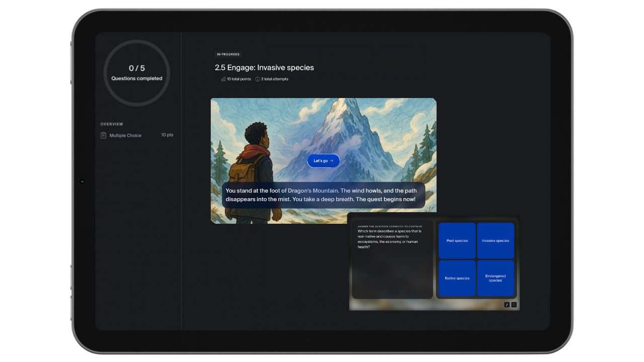Open the Multiple Choice overview item

(125, 135)
